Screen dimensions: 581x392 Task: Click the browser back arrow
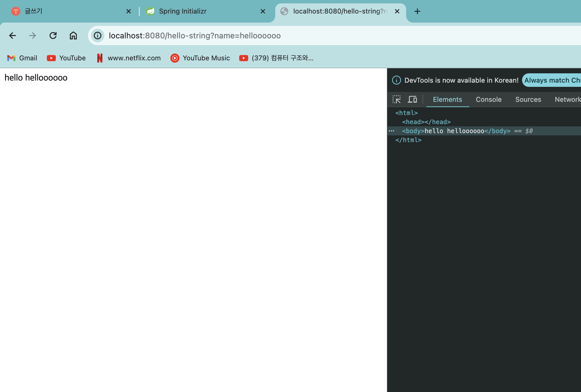[12, 36]
